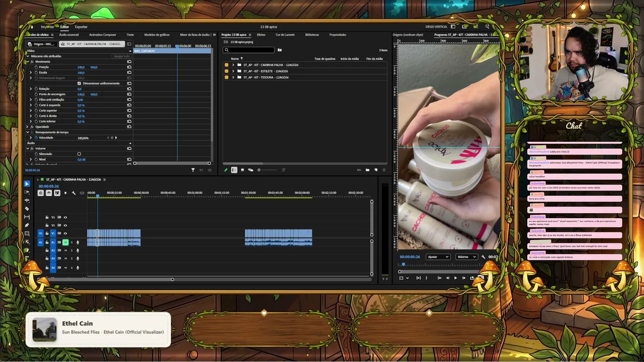The height and width of the screenshot is (362, 644).
Task: Enable the Silenciado checkbox
Action: (x=79, y=154)
